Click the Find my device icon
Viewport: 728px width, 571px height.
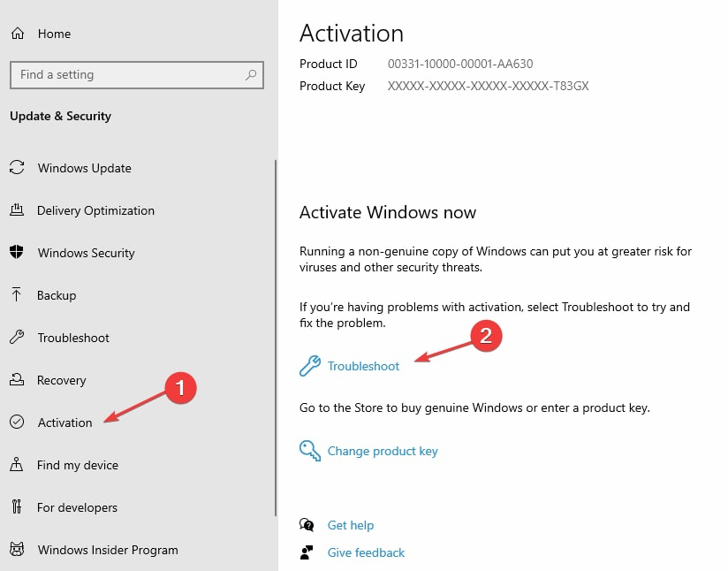17,465
